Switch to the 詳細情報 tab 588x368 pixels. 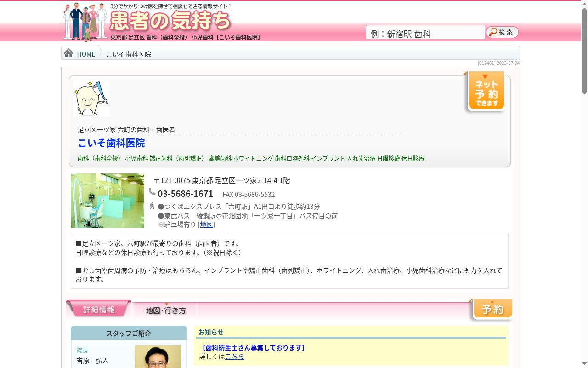(x=99, y=309)
